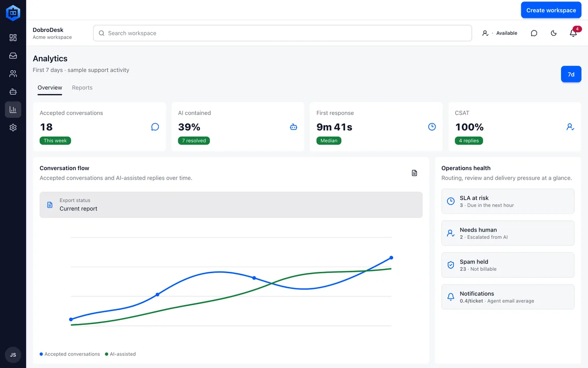Click the DobroDesk logo icon
Viewport: 588px width, 368px height.
tap(13, 13)
